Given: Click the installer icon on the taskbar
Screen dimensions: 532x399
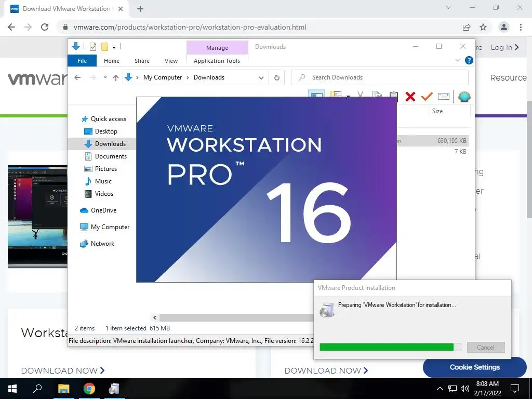Looking at the screenshot, I should (x=114, y=389).
